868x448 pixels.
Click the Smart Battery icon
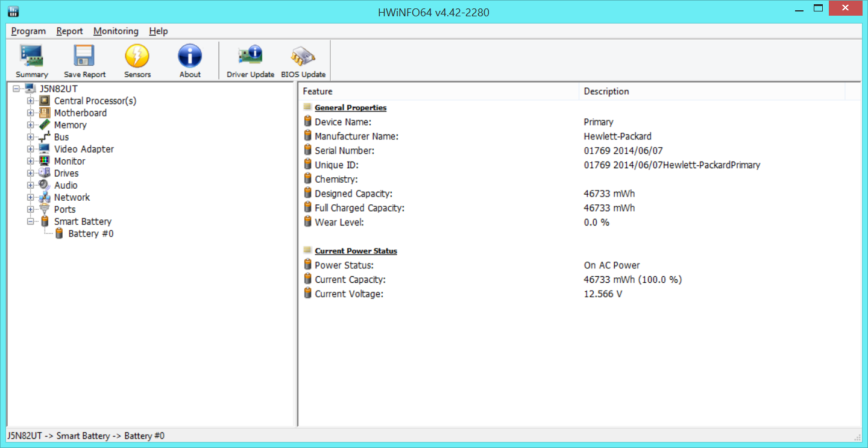click(45, 221)
